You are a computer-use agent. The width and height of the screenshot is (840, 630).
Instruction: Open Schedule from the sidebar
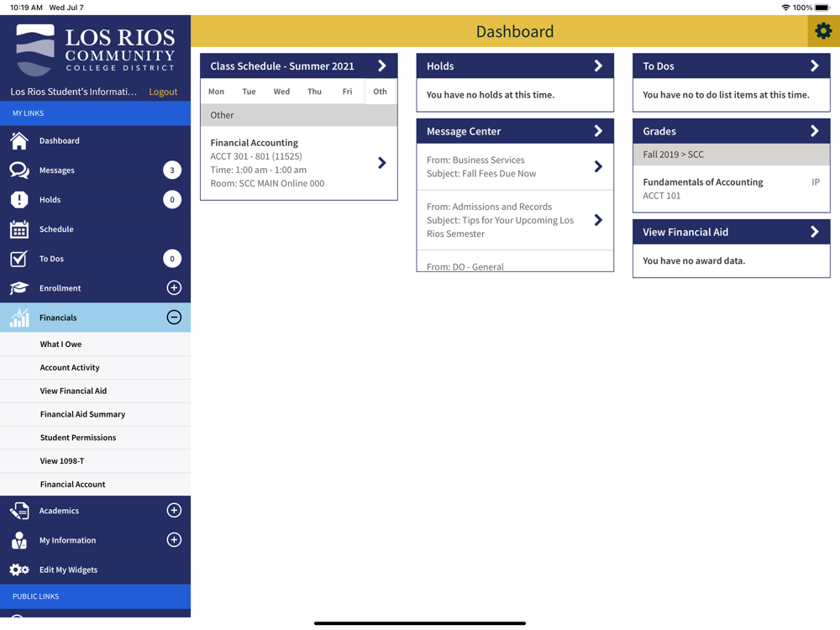pyautogui.click(x=96, y=228)
